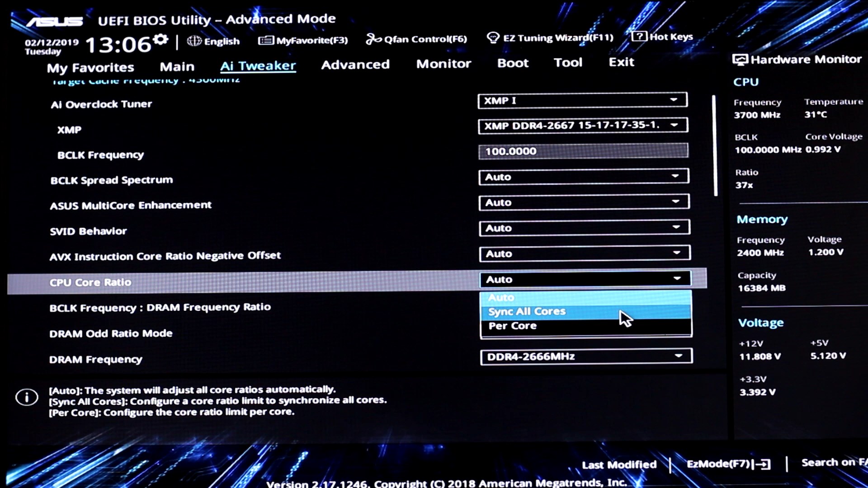Screen dimensions: 868x488
Task: Click the Core Voltage 0.992 V value
Action: point(823,149)
